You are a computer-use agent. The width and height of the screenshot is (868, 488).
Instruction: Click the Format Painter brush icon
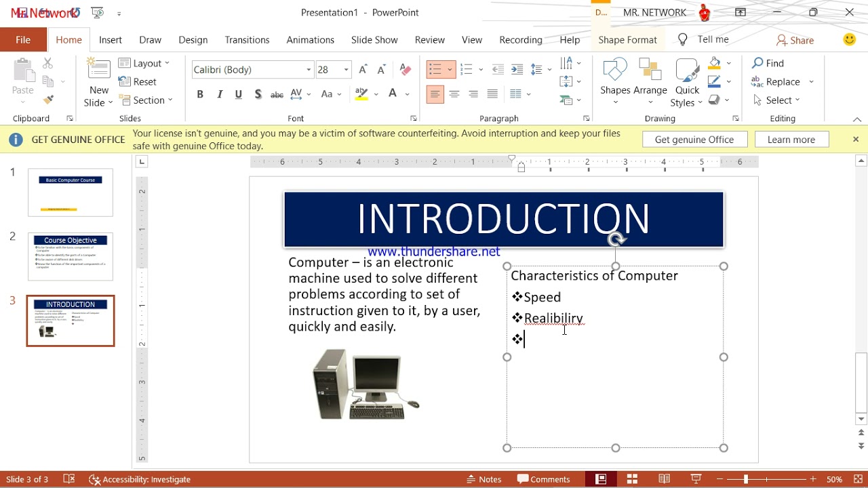coord(47,100)
